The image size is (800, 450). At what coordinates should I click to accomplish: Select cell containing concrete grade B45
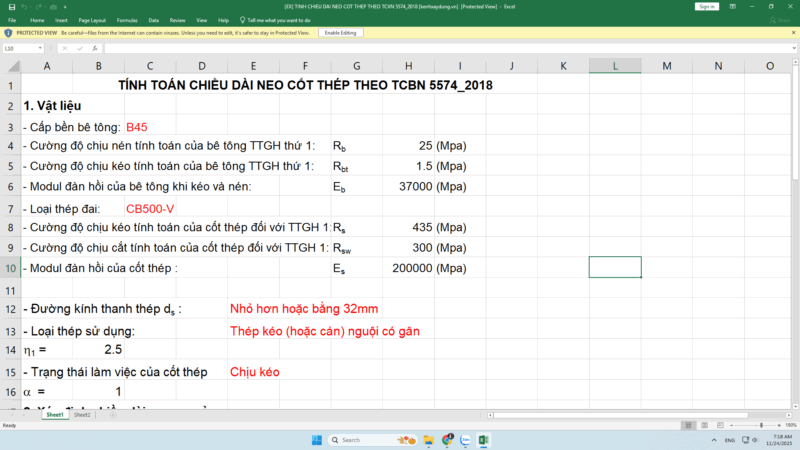coord(137,127)
